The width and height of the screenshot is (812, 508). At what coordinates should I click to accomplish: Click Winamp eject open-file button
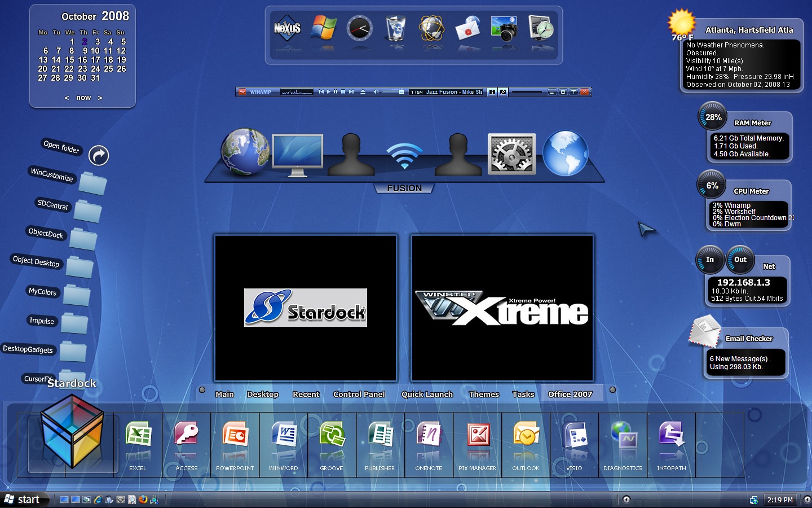pyautogui.click(x=363, y=91)
